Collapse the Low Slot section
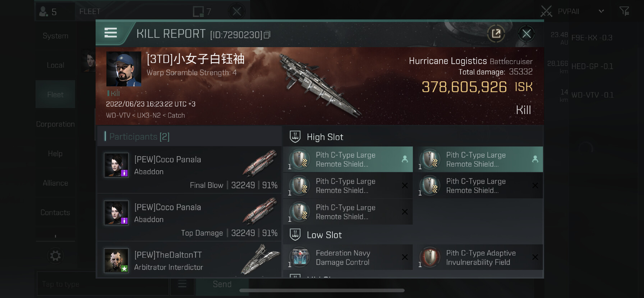This screenshot has width=644, height=298. click(x=316, y=235)
